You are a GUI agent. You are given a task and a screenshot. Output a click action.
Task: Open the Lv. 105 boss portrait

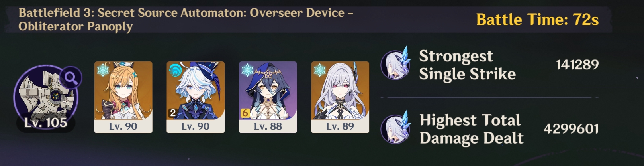pyautogui.click(x=46, y=98)
